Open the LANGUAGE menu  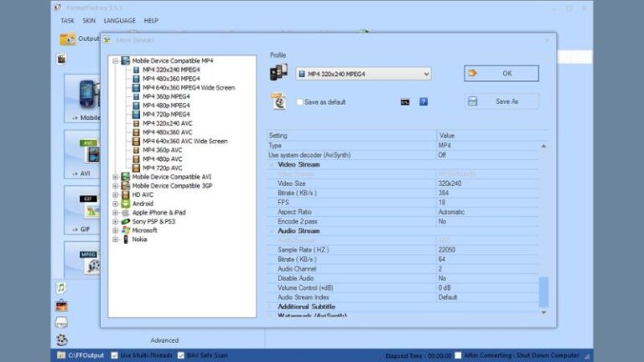point(119,20)
